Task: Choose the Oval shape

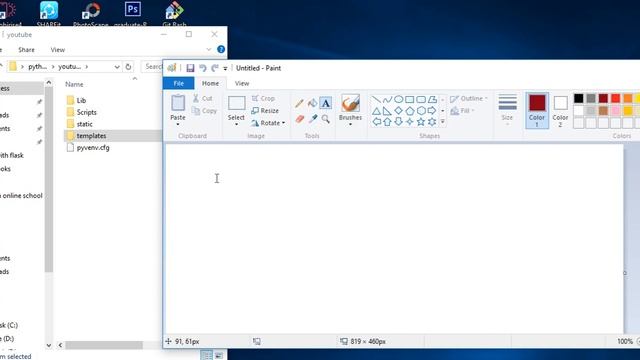Action: (x=398, y=99)
